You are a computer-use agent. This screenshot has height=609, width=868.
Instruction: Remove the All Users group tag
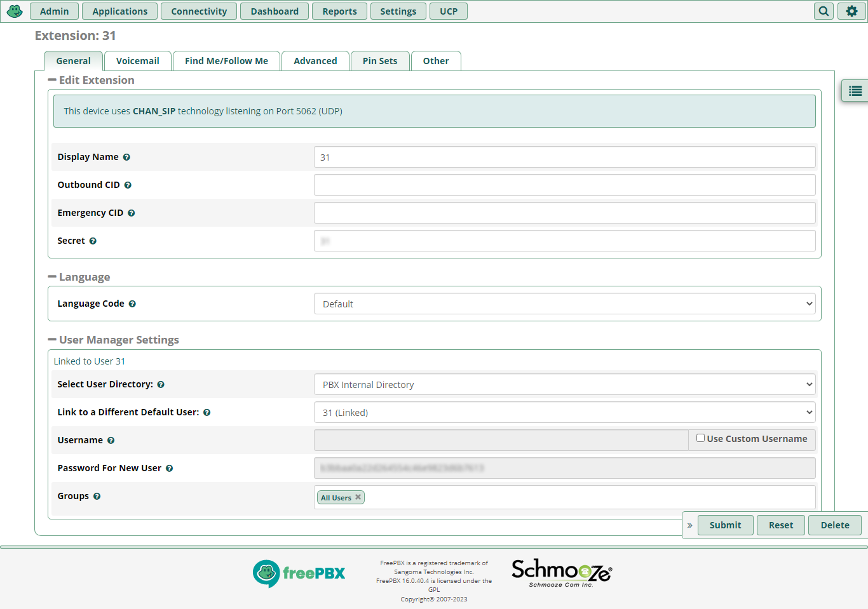[358, 497]
